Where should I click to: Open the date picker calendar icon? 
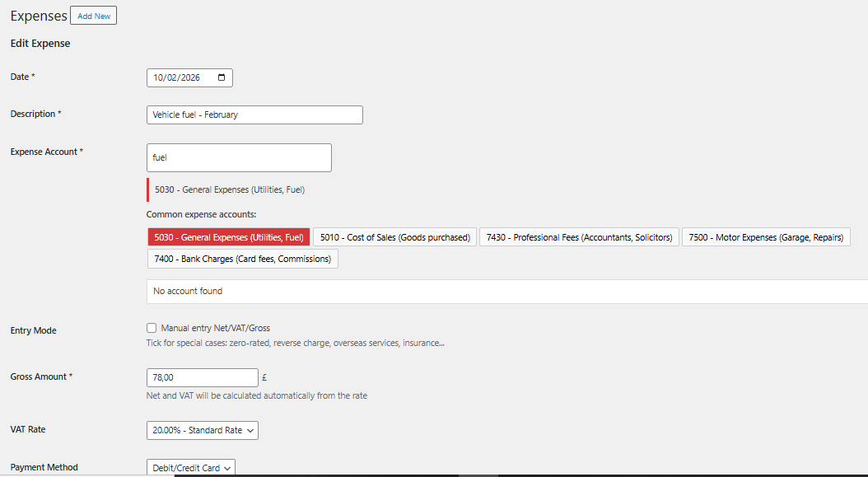point(219,77)
